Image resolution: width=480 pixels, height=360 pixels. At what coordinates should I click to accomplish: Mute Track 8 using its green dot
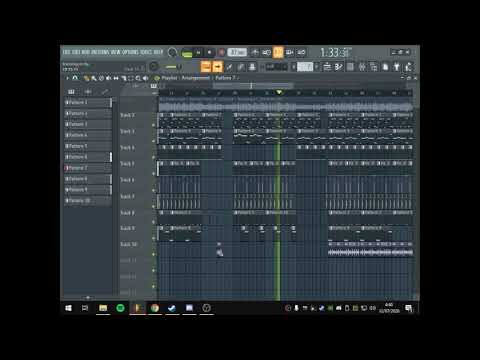coord(154,222)
